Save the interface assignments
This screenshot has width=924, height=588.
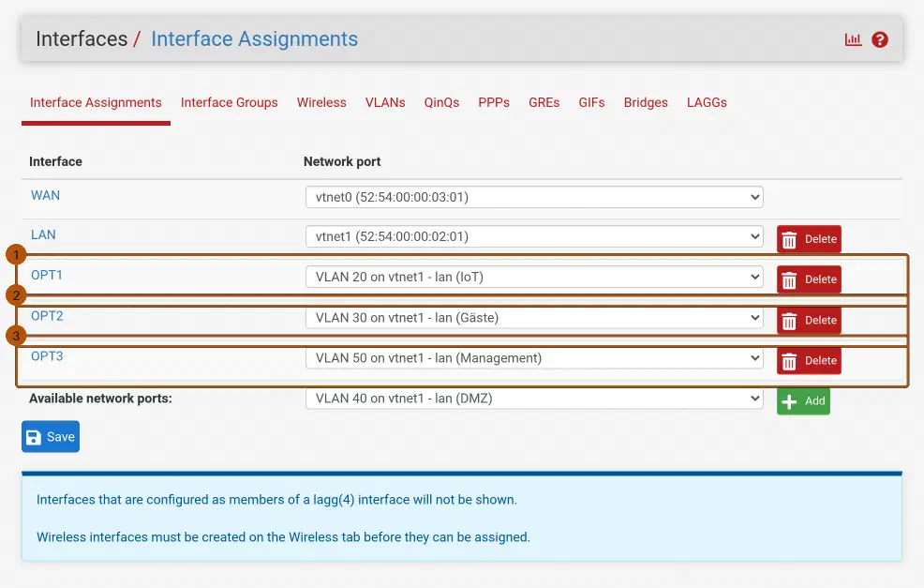click(x=51, y=436)
